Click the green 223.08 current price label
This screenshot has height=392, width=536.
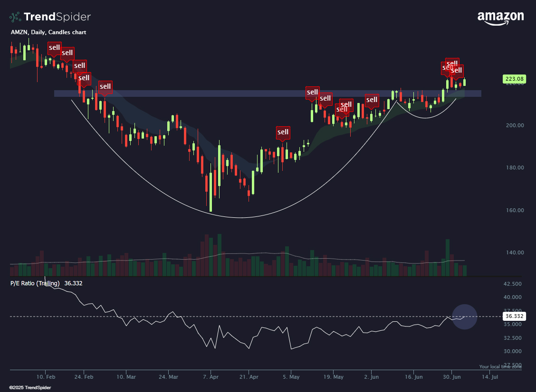(514, 79)
